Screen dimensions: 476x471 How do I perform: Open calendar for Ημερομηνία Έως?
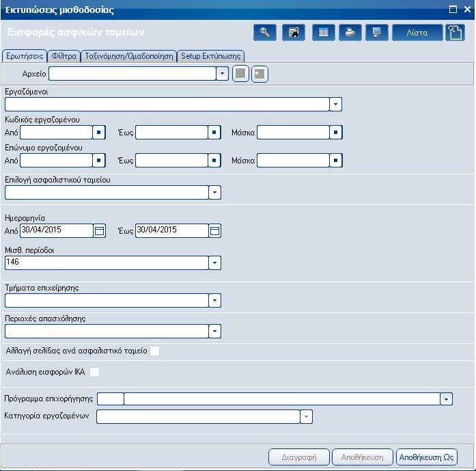[x=214, y=231]
